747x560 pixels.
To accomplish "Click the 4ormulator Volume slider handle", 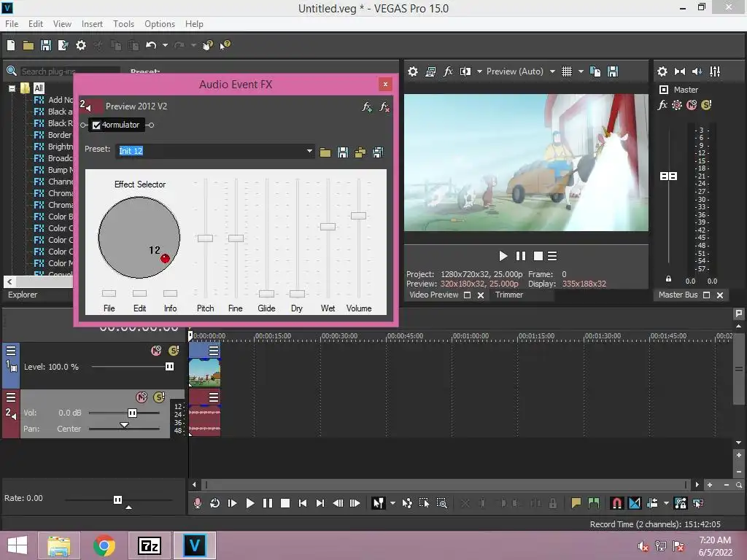I will tap(358, 216).
